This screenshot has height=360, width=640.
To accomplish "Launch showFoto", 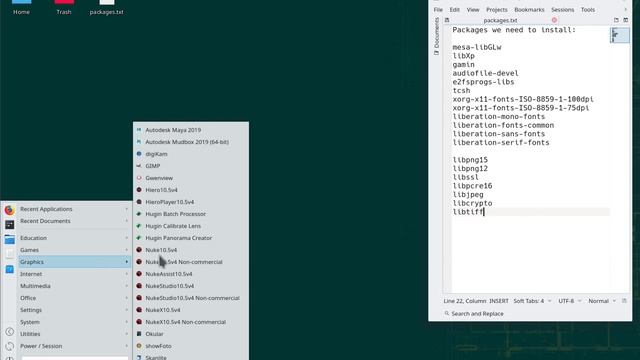I will [x=191, y=346].
